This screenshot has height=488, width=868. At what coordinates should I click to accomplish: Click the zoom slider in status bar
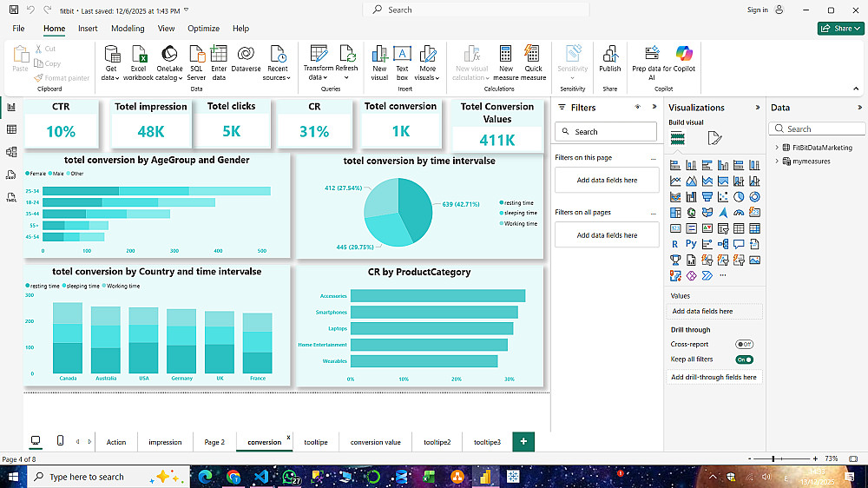(x=773, y=458)
